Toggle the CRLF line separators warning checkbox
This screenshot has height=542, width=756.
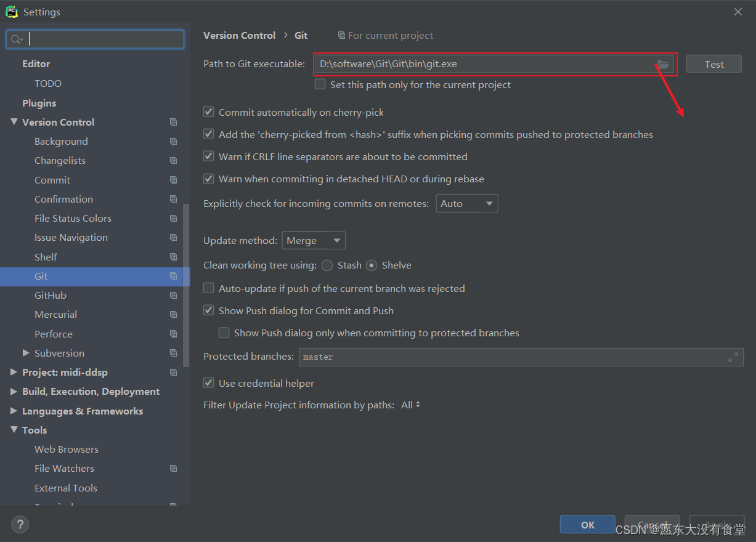pos(209,156)
